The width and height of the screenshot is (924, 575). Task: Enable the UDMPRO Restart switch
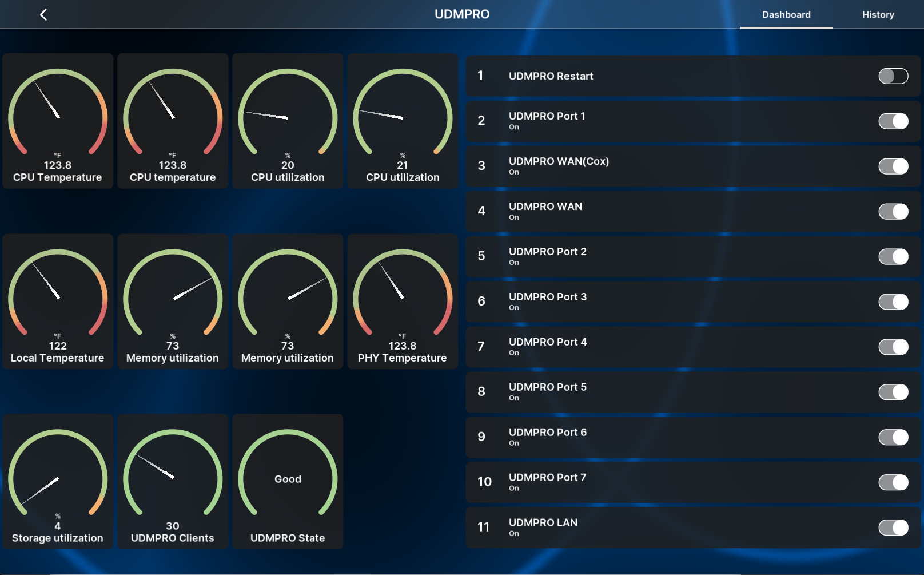(x=893, y=76)
